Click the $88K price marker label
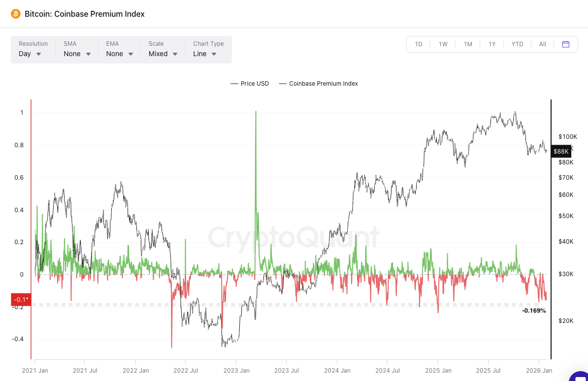The image size is (588, 381). [x=561, y=151]
